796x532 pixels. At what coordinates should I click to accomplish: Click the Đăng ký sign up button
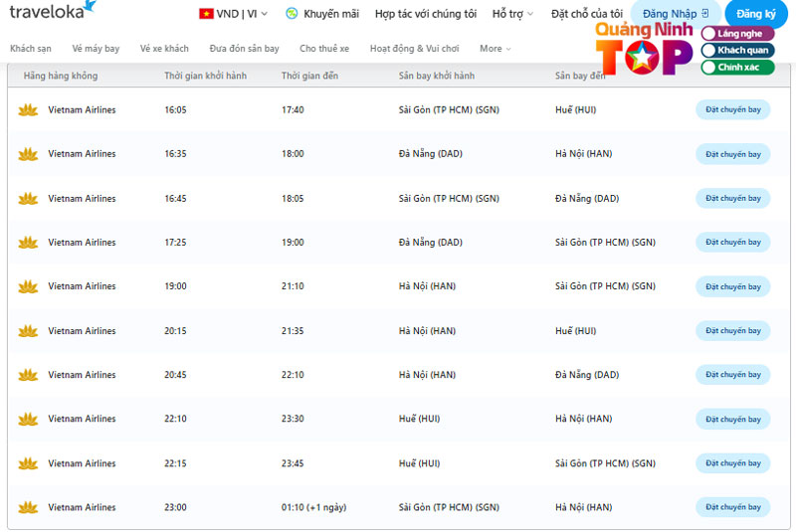pos(756,14)
